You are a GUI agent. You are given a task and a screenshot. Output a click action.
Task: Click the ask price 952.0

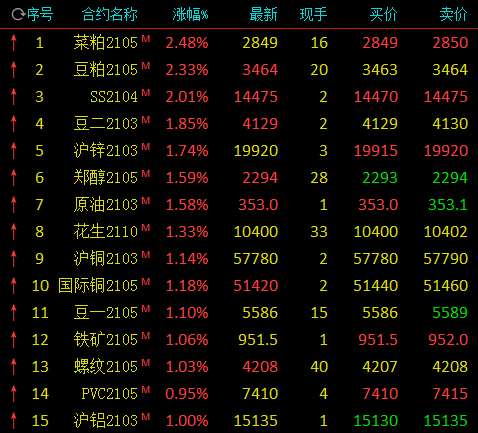click(x=448, y=340)
